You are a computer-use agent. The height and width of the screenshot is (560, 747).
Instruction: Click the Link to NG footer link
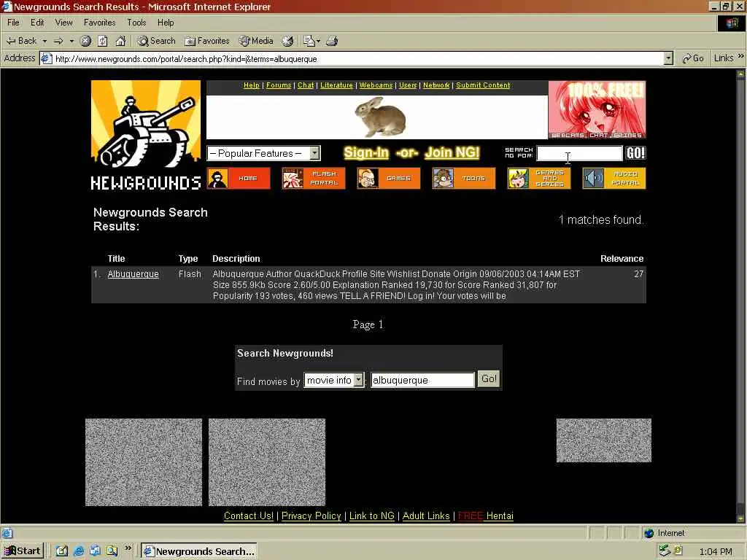tap(372, 516)
